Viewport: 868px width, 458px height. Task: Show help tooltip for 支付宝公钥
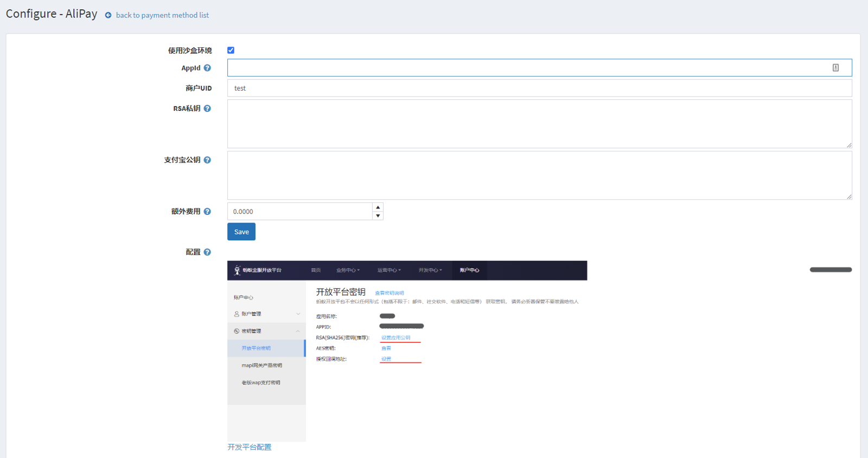click(207, 160)
